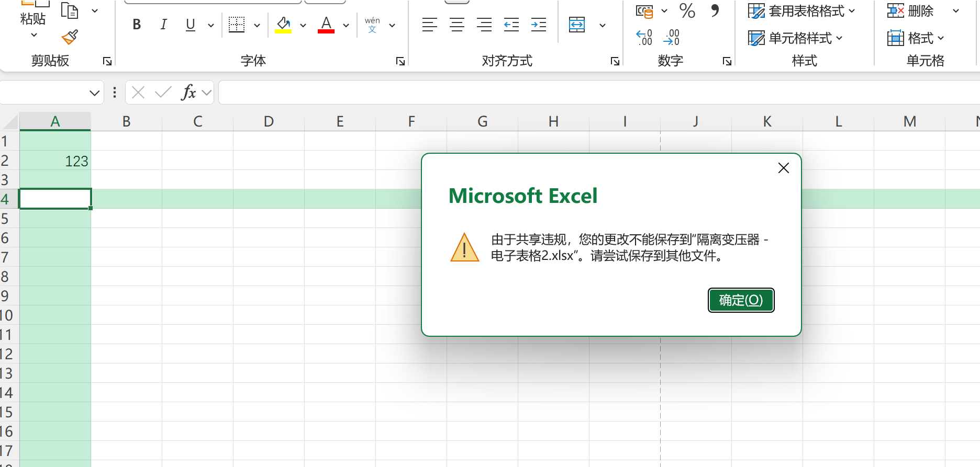Apply percent style to cells
The width and height of the screenshot is (980, 467).
[687, 10]
